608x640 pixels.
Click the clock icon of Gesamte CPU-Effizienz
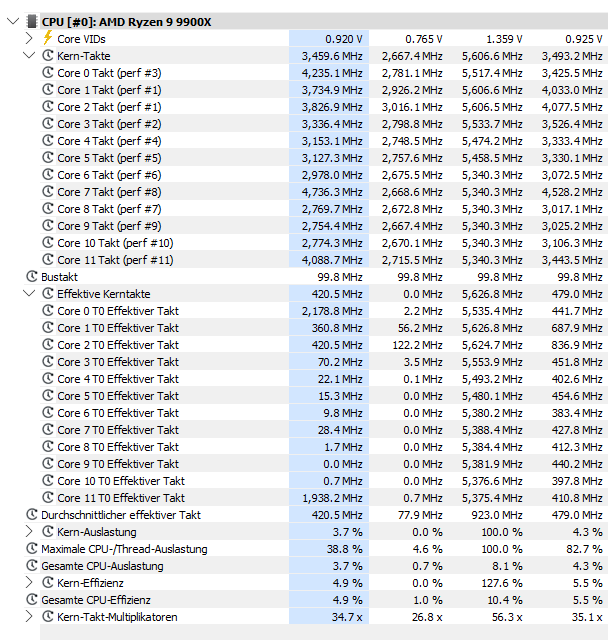(32, 600)
